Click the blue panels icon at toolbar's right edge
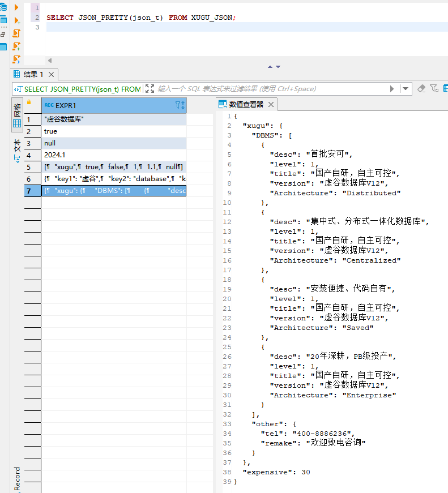 pyautogui.click(x=445, y=88)
